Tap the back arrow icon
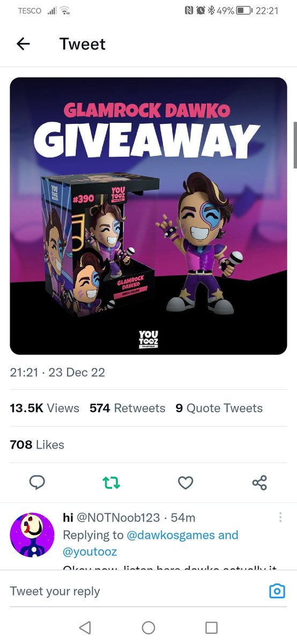 pos(24,44)
